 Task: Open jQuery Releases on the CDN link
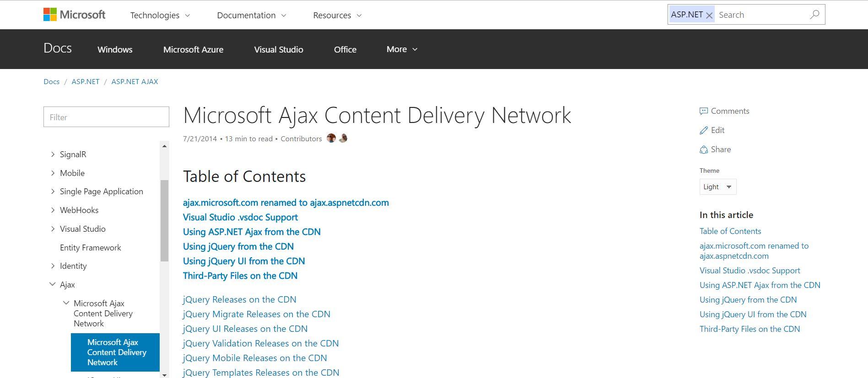click(x=239, y=299)
